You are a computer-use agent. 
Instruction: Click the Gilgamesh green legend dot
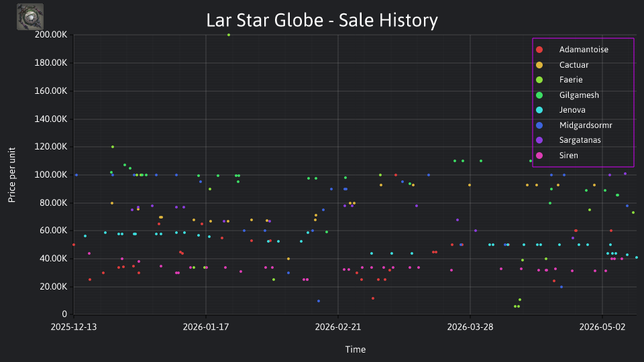(539, 95)
